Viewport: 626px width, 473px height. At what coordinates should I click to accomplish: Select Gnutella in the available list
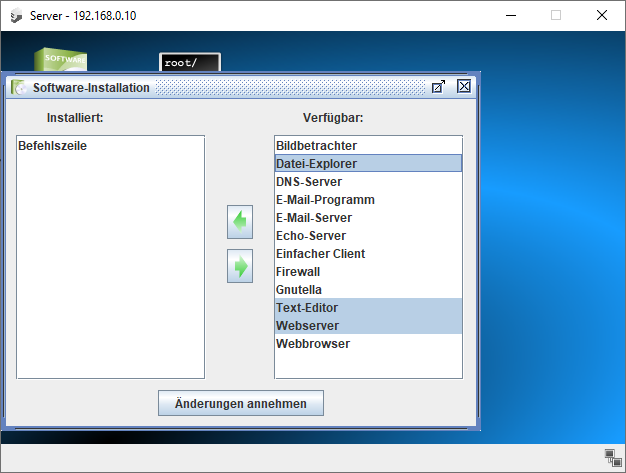pos(368,290)
